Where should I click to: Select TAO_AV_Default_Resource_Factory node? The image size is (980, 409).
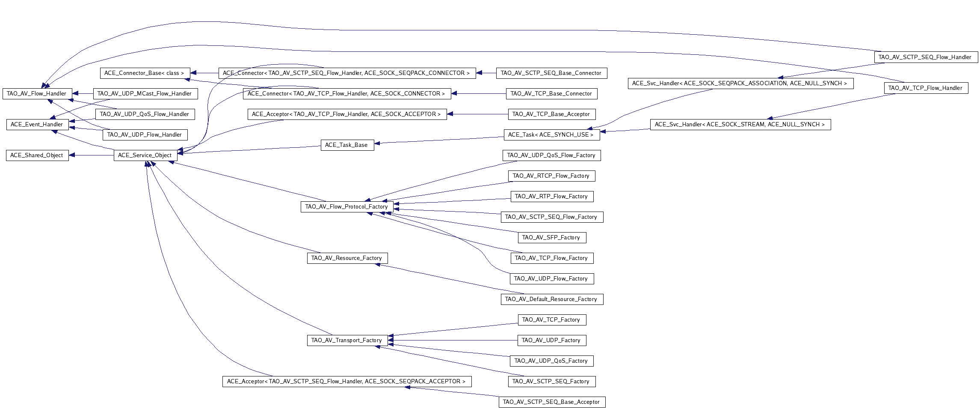point(551,299)
